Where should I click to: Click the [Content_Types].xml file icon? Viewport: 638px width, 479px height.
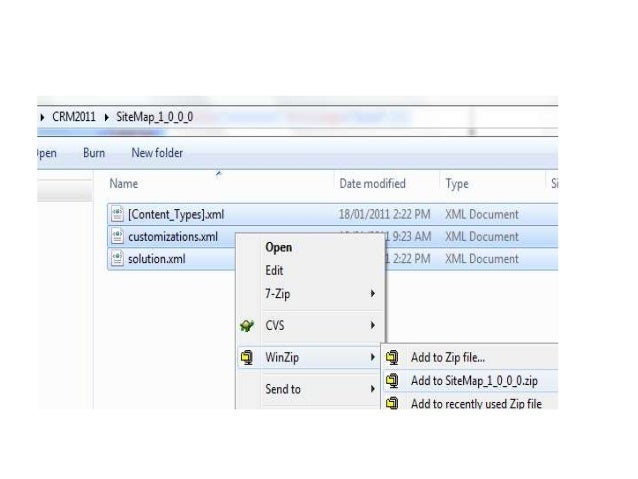click(x=117, y=214)
